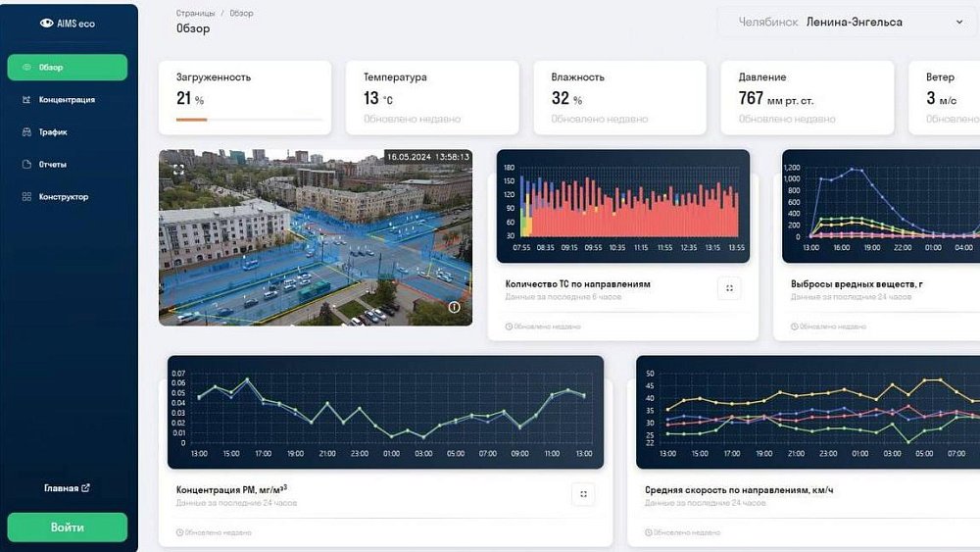Expand the Количество ТС по направлениям chart
The width and height of the screenshot is (980, 552).
729,288
